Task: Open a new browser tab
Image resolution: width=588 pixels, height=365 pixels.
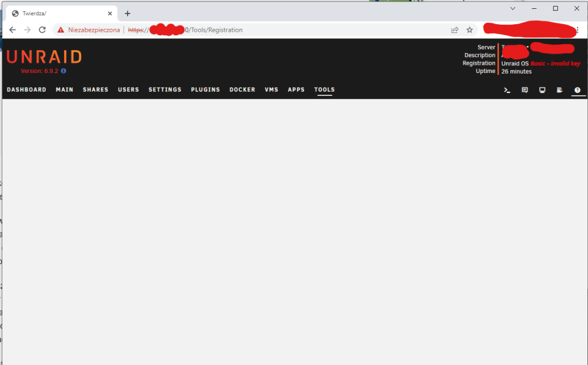Action: (128, 14)
